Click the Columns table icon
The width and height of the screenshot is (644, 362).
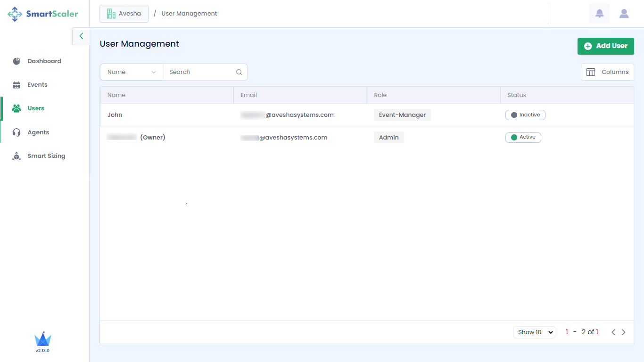pyautogui.click(x=591, y=72)
